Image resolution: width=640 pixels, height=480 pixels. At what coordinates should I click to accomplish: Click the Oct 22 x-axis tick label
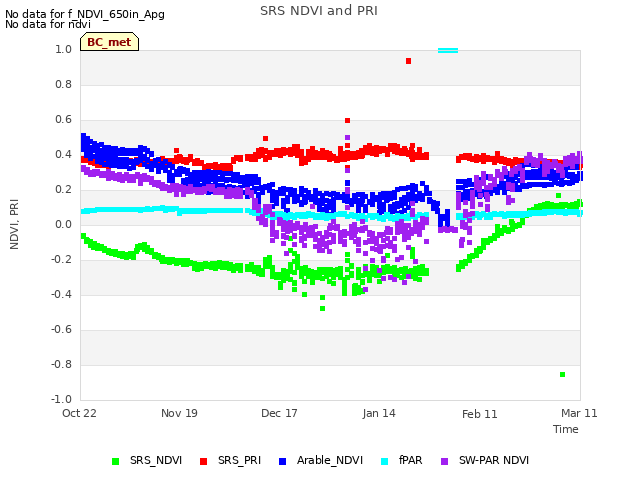[79, 413]
